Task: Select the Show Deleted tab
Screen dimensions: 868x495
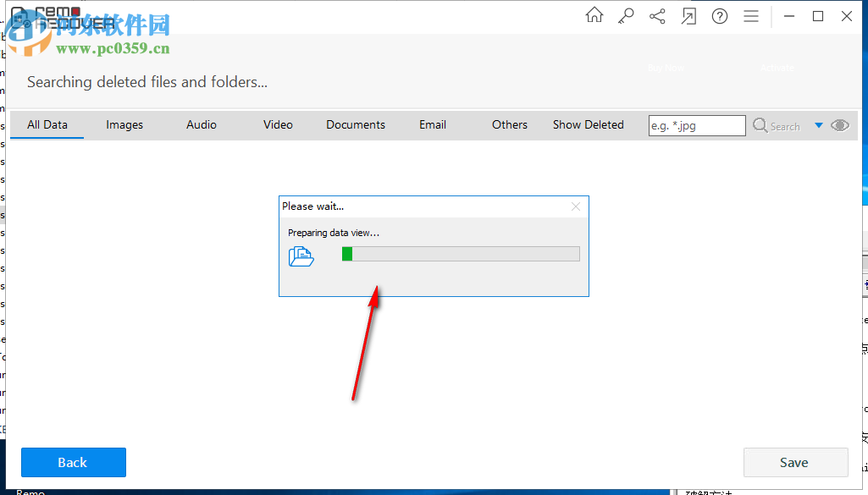Action: pos(588,125)
